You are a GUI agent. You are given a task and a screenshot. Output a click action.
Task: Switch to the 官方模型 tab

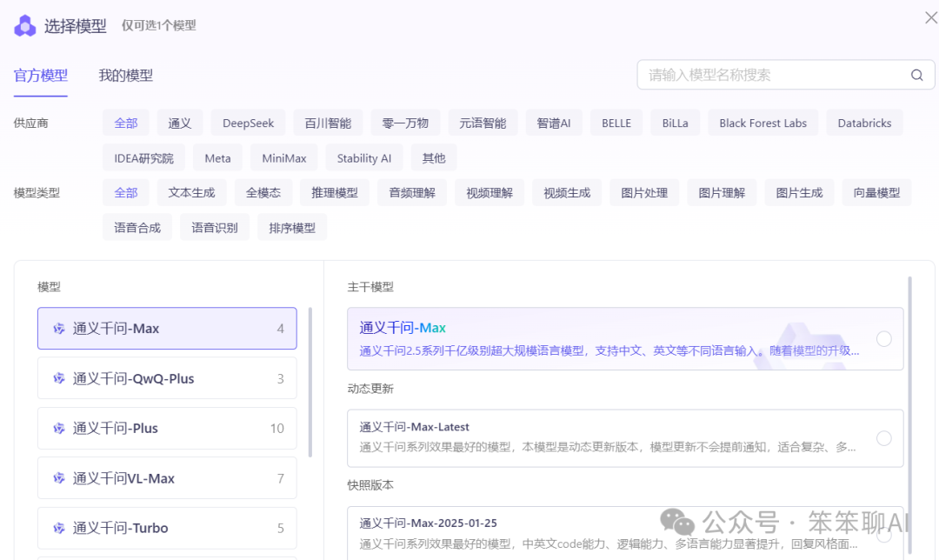(41, 76)
